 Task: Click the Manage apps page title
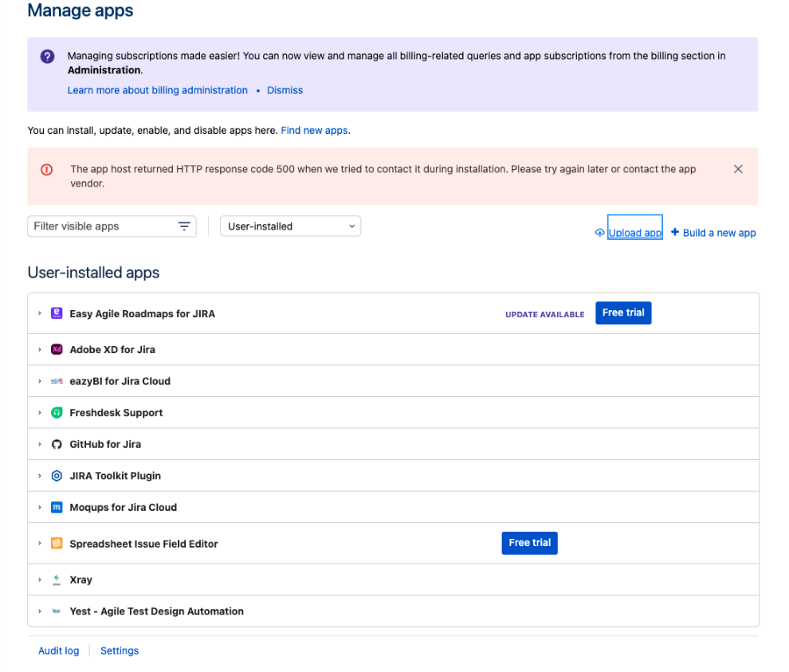80,10
